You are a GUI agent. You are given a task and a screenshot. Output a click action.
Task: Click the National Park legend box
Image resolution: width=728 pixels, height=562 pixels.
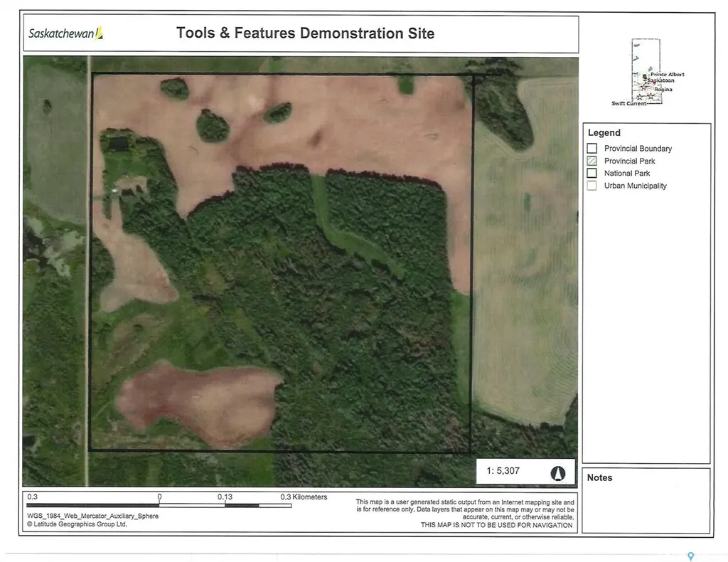click(592, 174)
